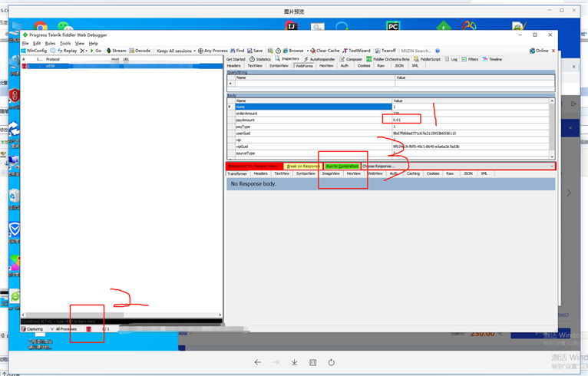The width and height of the screenshot is (588, 376).
Task: Select the request JSON inspector tab
Action: pyautogui.click(x=399, y=65)
